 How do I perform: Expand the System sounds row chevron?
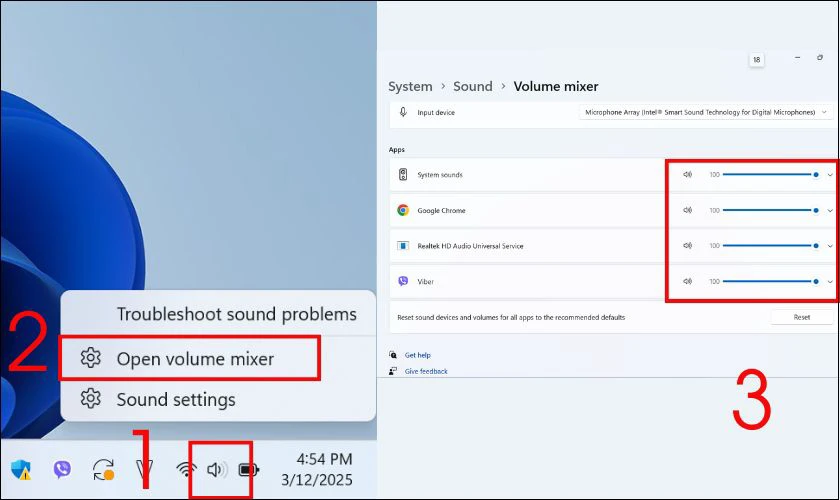pos(830,175)
